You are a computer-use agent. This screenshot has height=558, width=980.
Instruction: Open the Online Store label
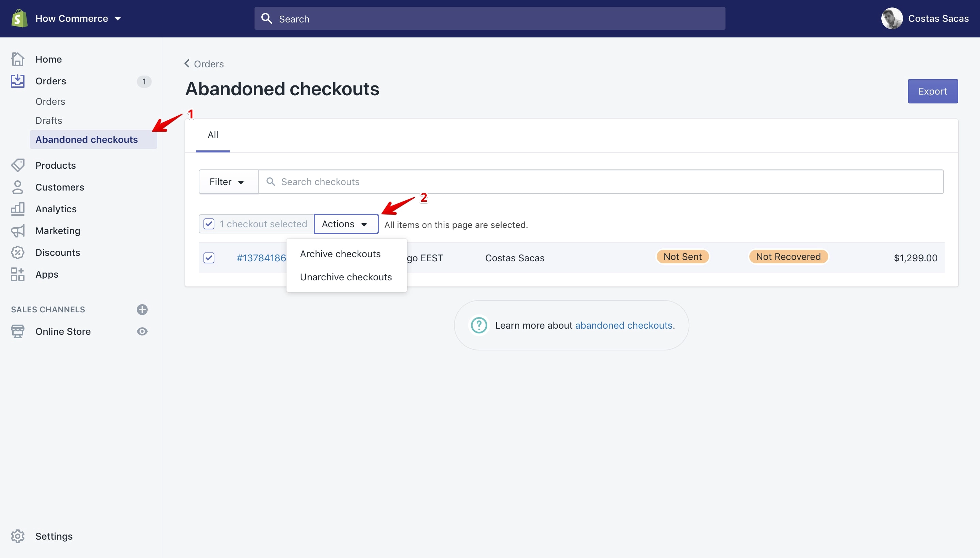click(63, 331)
